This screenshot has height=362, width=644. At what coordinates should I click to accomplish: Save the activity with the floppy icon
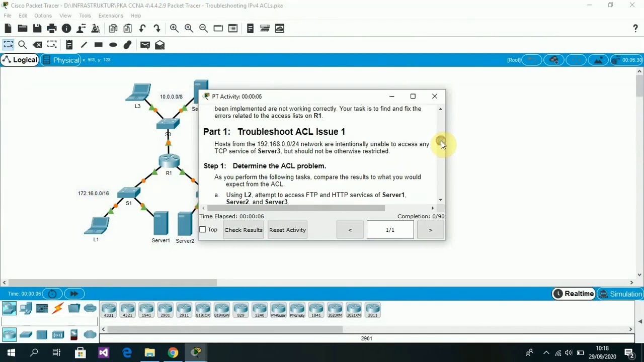point(37,29)
